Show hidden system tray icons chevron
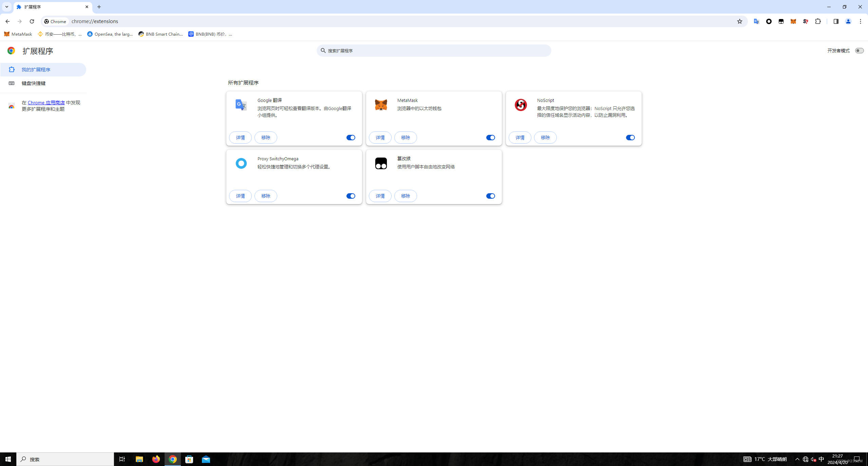The image size is (868, 466). pos(797,459)
